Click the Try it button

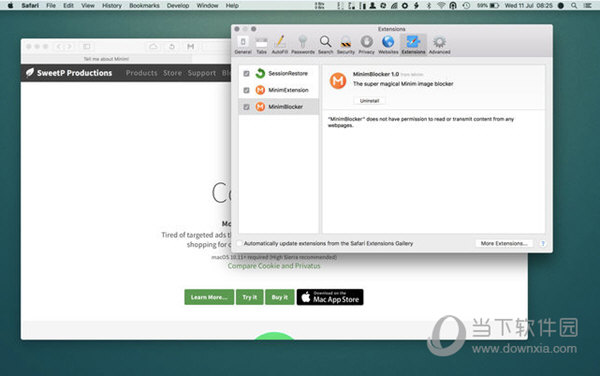[249, 297]
